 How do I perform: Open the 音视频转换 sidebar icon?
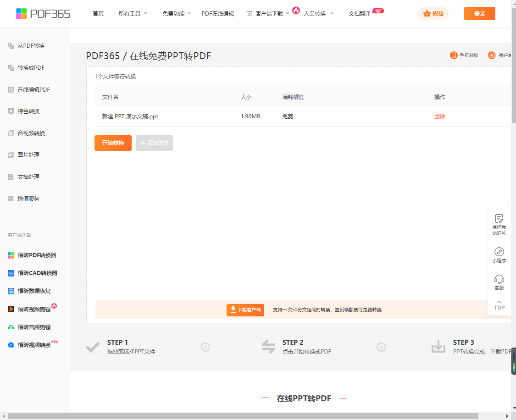(11, 133)
